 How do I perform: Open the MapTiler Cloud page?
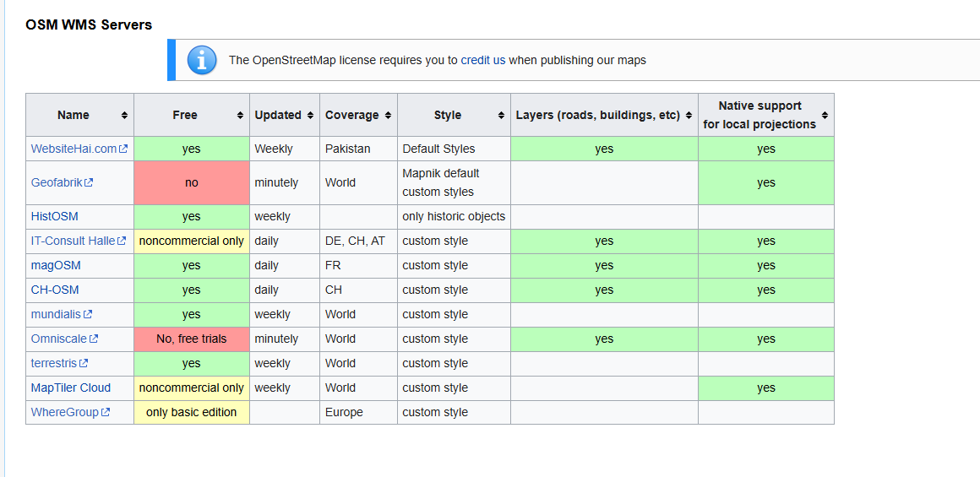pos(70,388)
